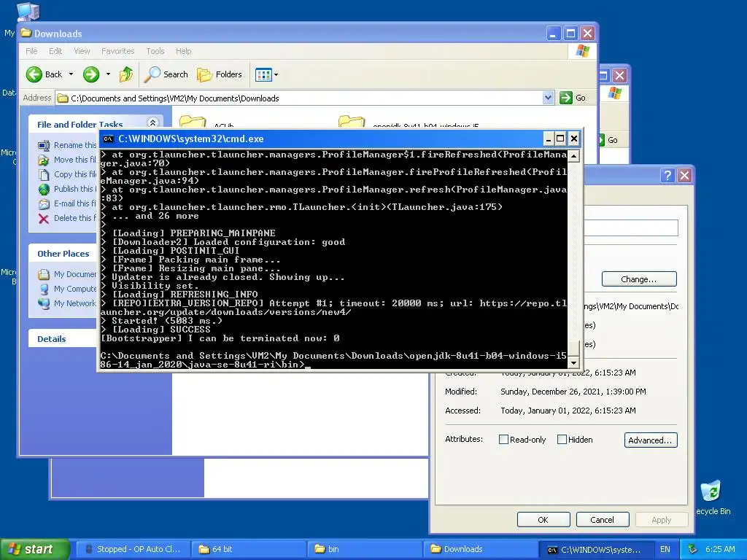Click the tray icon beside the clock

pyautogui.click(x=693, y=549)
